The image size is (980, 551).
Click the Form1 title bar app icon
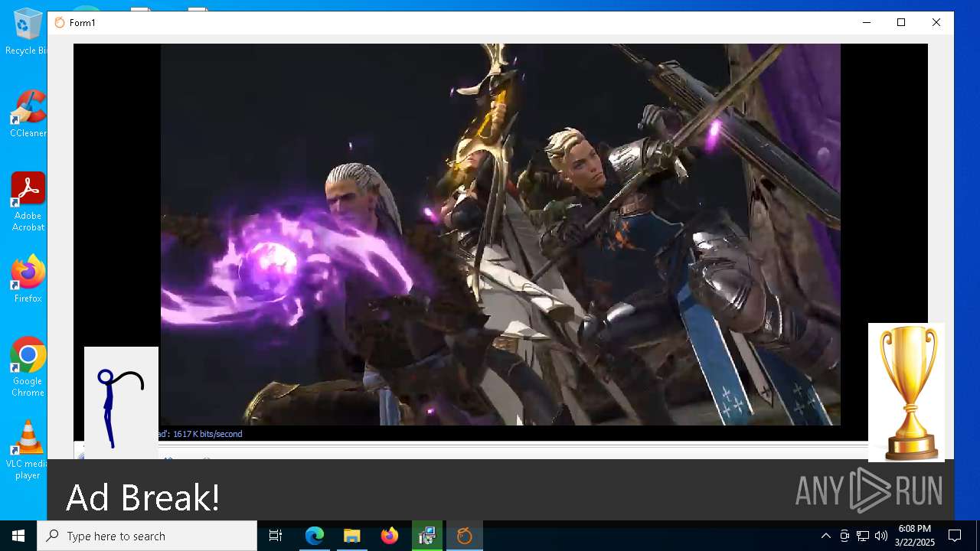pyautogui.click(x=60, y=23)
